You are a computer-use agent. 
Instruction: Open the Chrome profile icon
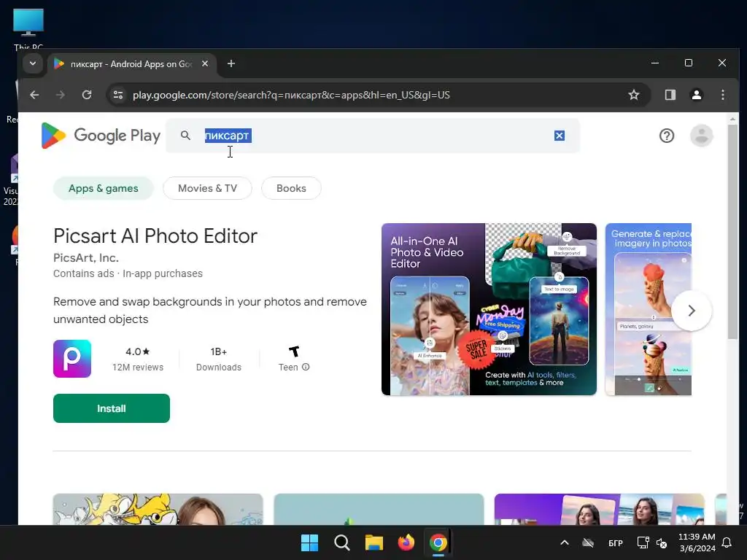(x=697, y=95)
